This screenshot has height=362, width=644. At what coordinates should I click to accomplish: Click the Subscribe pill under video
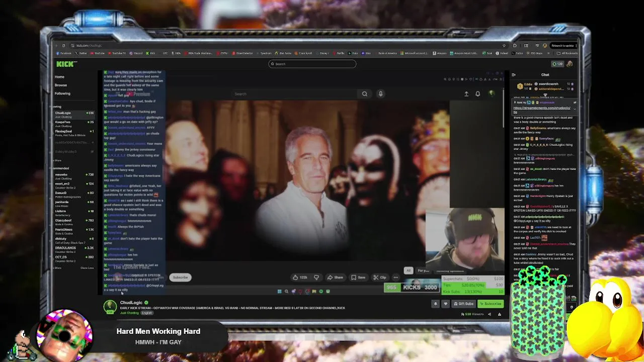pyautogui.click(x=180, y=278)
